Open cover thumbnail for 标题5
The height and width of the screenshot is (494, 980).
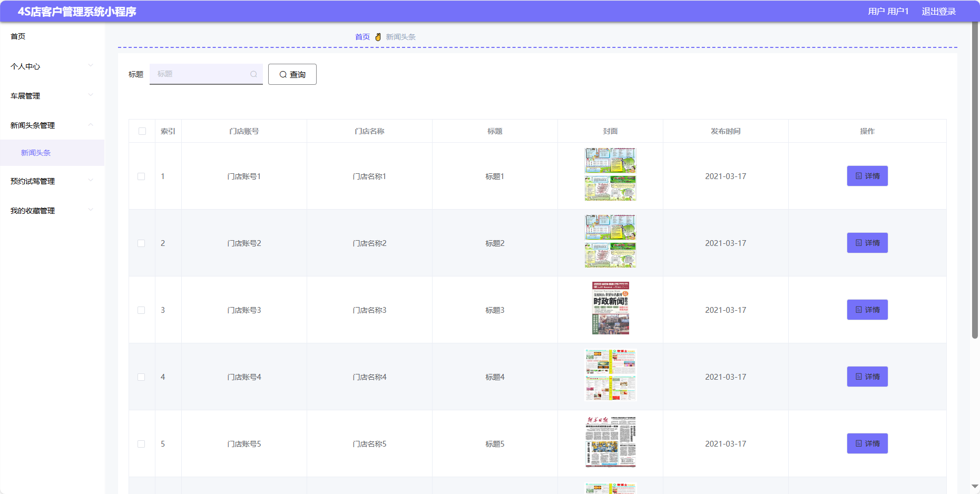610,442
